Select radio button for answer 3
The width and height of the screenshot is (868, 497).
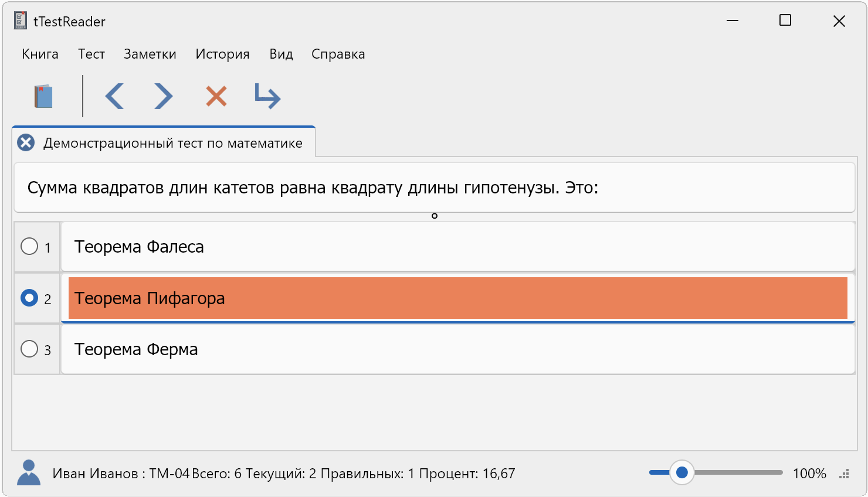[29, 349]
